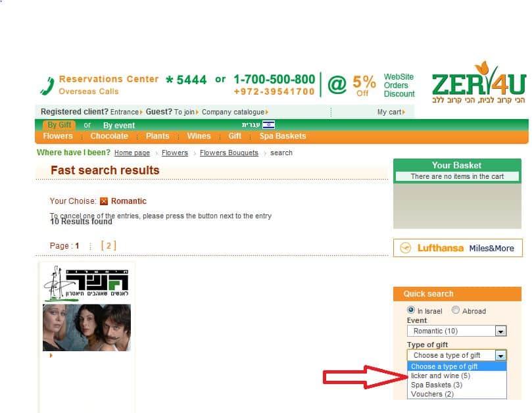
Task: Select the In Israel radio button
Action: pos(410,310)
